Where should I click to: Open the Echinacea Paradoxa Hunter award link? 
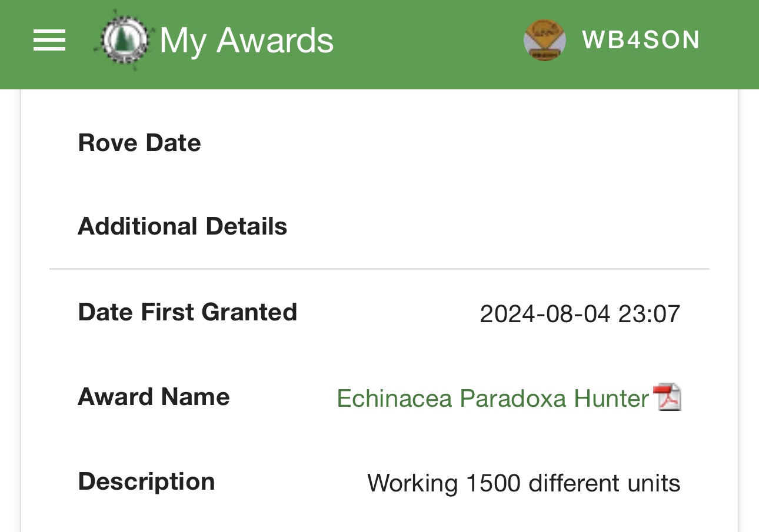(x=492, y=399)
